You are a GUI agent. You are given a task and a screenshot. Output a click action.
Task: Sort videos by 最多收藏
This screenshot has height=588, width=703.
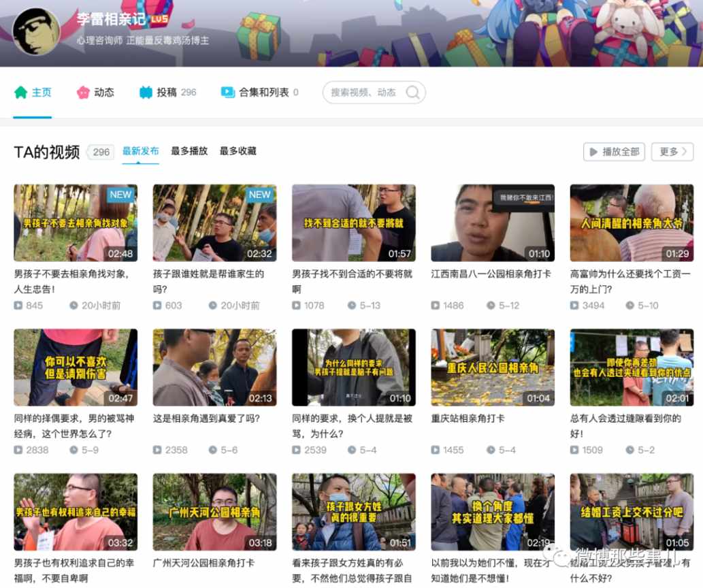(x=240, y=152)
